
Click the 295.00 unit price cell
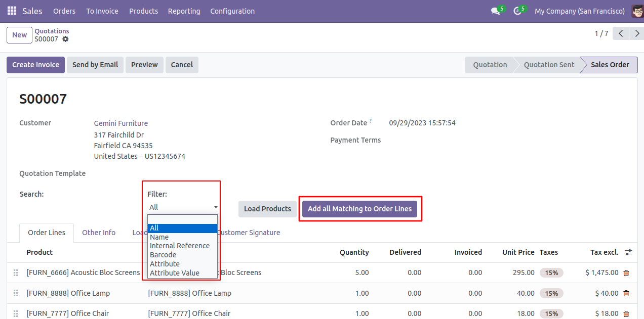(524, 272)
